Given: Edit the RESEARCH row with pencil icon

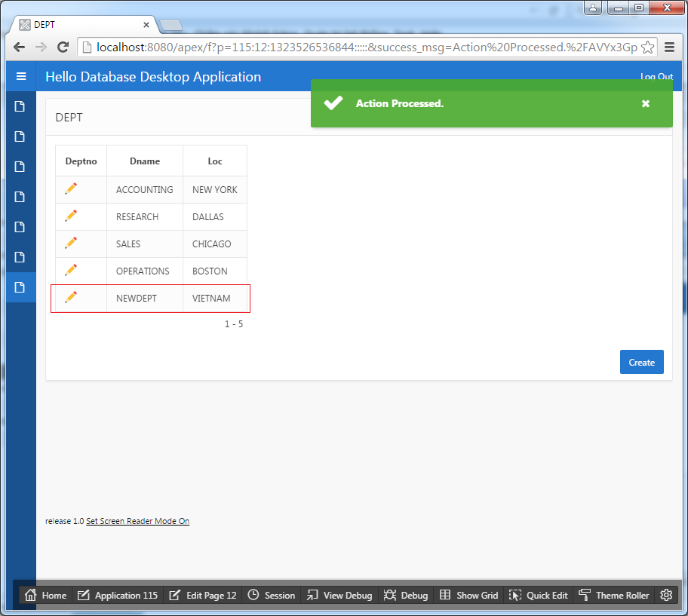Looking at the screenshot, I should 71,216.
